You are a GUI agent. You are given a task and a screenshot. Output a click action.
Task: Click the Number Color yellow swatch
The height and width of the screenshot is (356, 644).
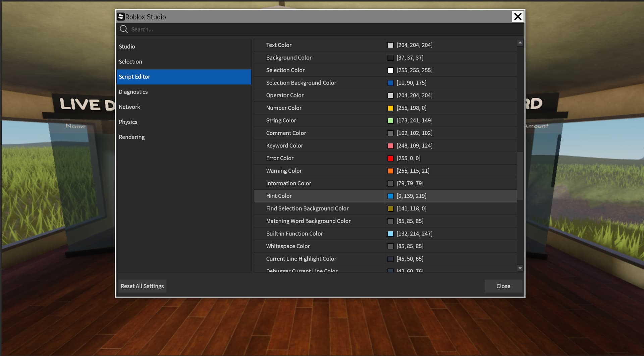[390, 108]
